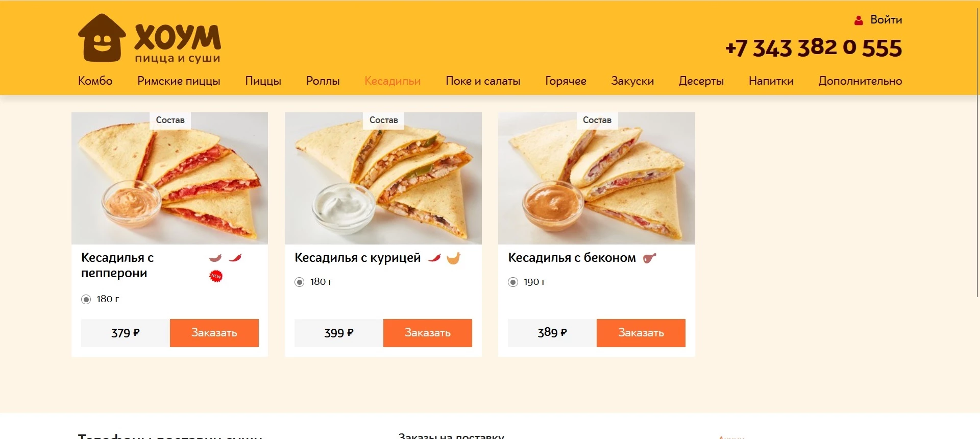Click the Войти link
This screenshot has width=980, height=439.
[x=886, y=20]
